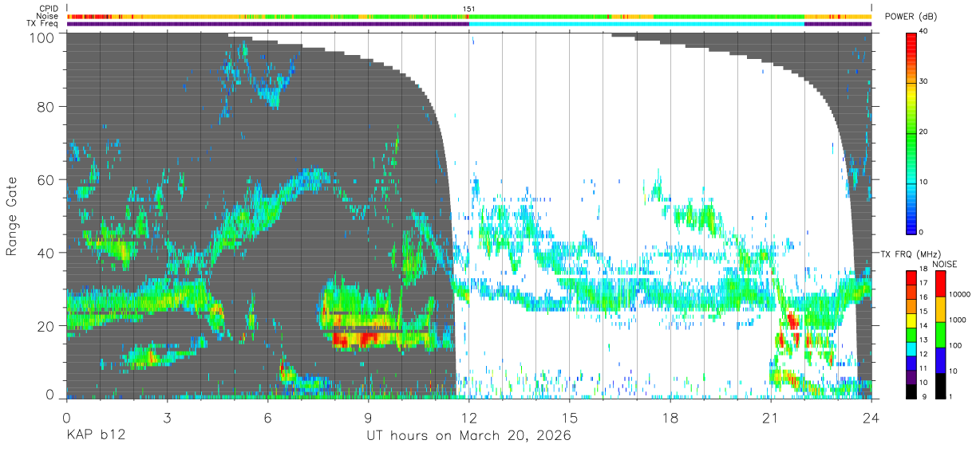
Task: Click the 12 hour label on the time axis
Action: point(468,419)
